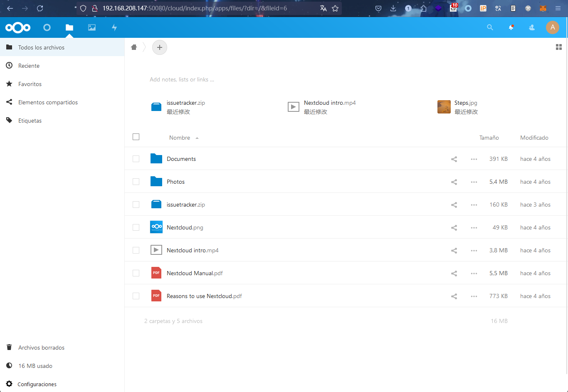Share Nextcloud.png file
The height and width of the screenshot is (392, 568).
pyautogui.click(x=454, y=227)
